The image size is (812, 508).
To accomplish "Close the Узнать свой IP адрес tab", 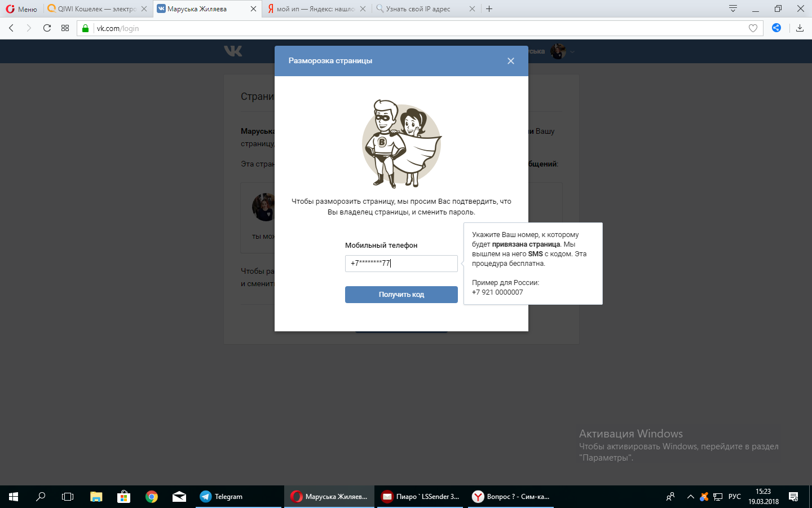I will [x=472, y=9].
